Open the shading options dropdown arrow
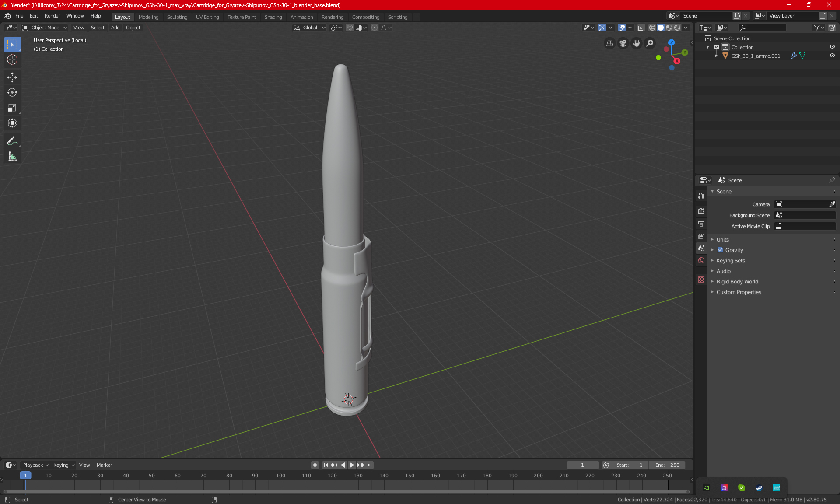Screen dimensions: 840x504 [686, 28]
